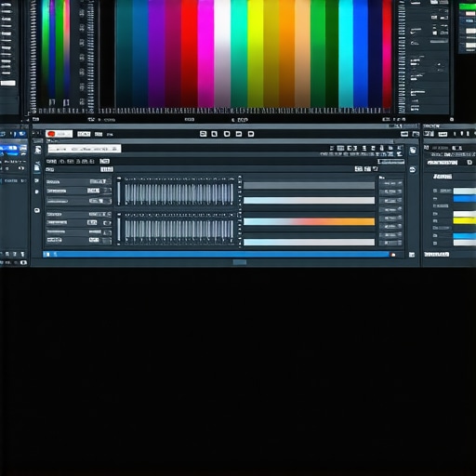Expand the first button in the right column next to the clips
This screenshot has width=476, height=476.
pyautogui.click(x=390, y=183)
